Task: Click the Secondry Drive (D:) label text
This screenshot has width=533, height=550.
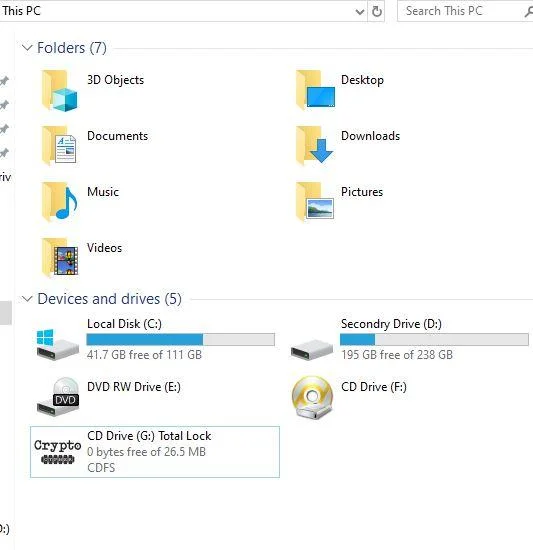Action: point(391,323)
